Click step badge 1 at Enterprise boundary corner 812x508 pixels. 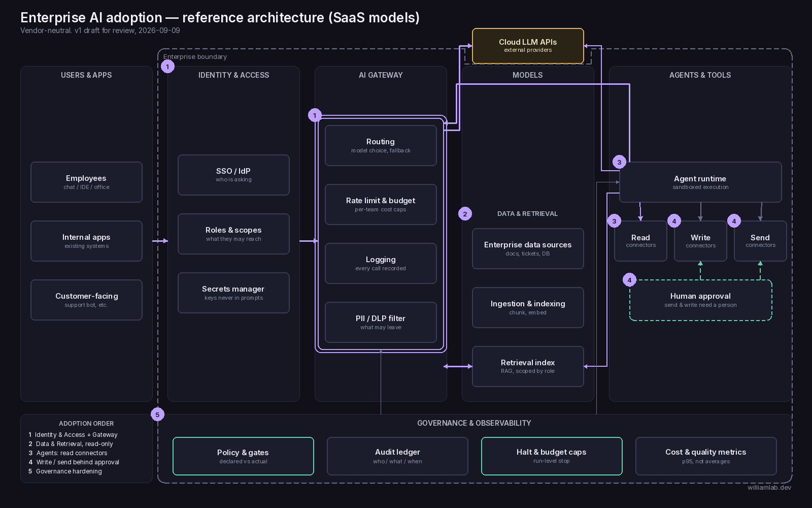[x=167, y=67]
